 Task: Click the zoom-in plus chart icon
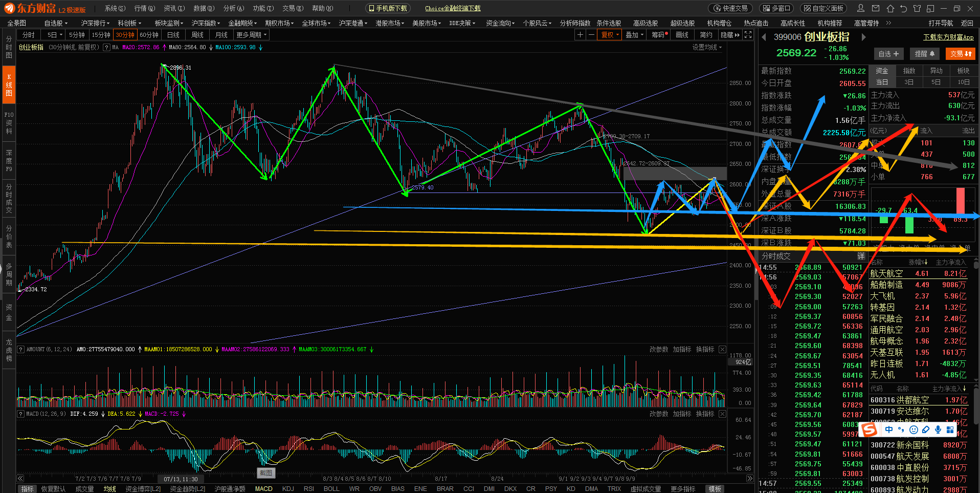tap(580, 35)
